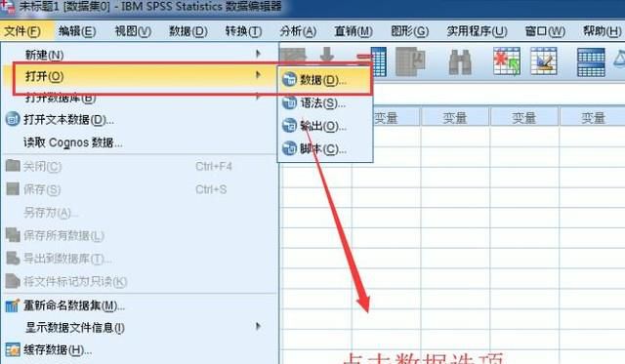Click the Split File grid toolbar icon
625x364 pixels.
coord(591,61)
